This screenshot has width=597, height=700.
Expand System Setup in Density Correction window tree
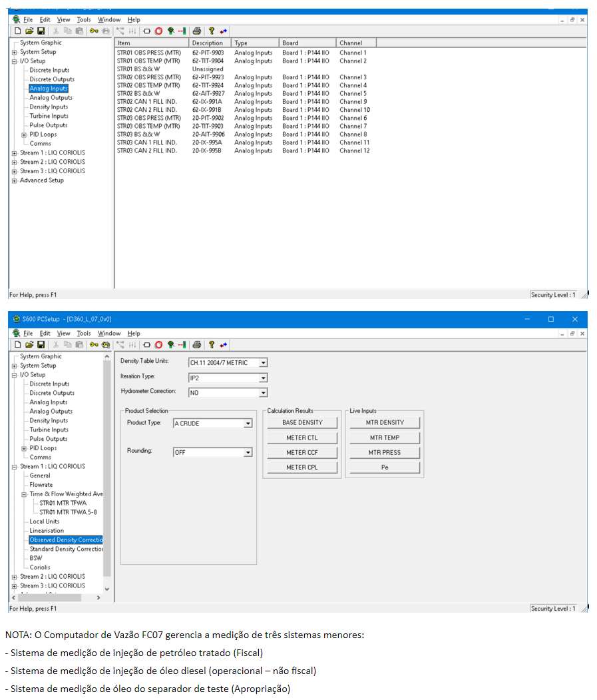click(x=14, y=366)
